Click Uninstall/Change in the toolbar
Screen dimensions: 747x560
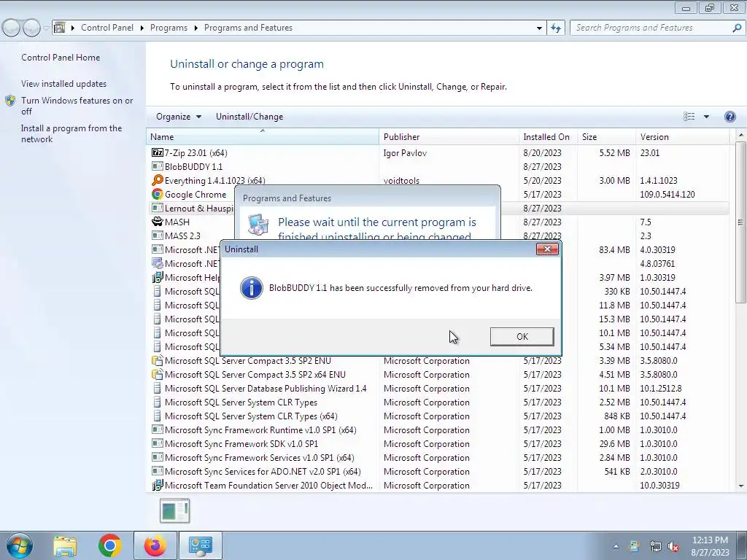[249, 117]
